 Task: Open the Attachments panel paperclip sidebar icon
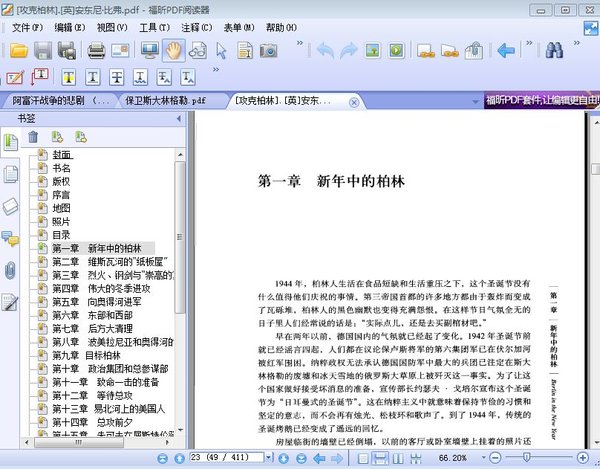10,270
